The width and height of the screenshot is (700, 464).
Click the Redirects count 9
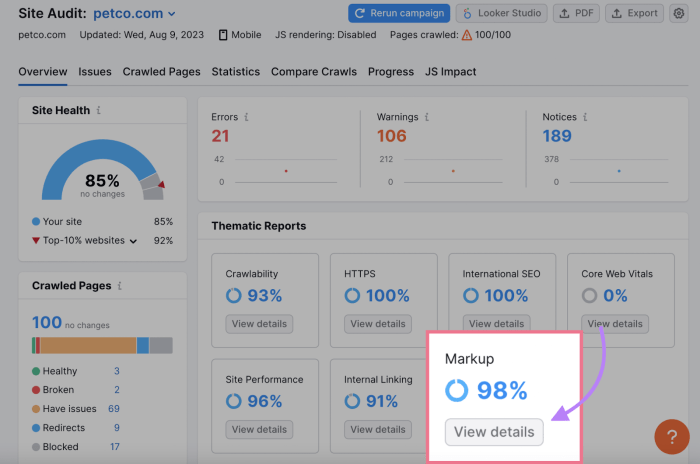pos(117,428)
